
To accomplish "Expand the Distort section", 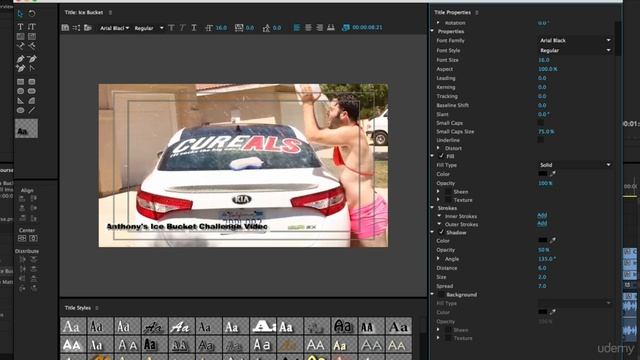I will tap(438, 148).
